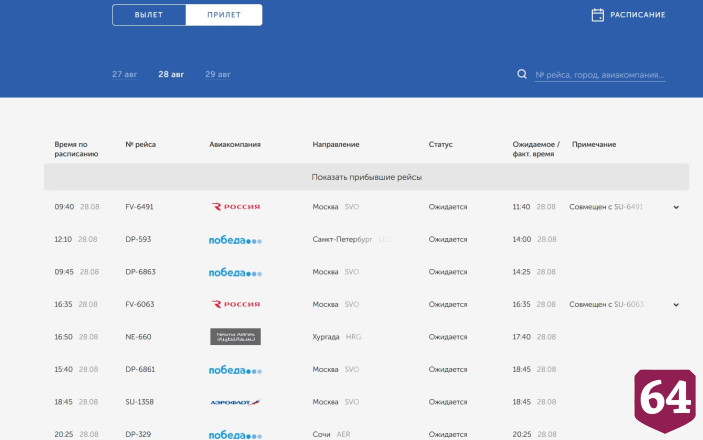703x440 pixels.
Task: Select flight number DP-593
Action: tap(138, 239)
